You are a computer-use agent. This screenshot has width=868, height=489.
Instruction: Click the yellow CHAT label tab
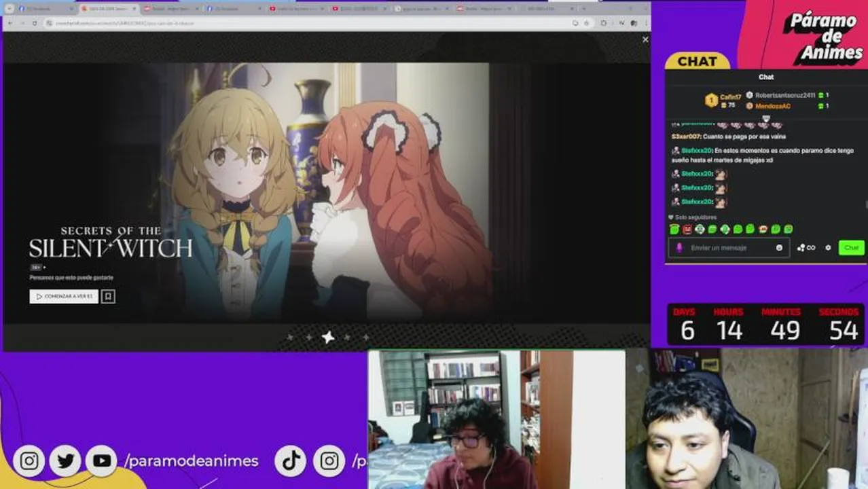[698, 61]
